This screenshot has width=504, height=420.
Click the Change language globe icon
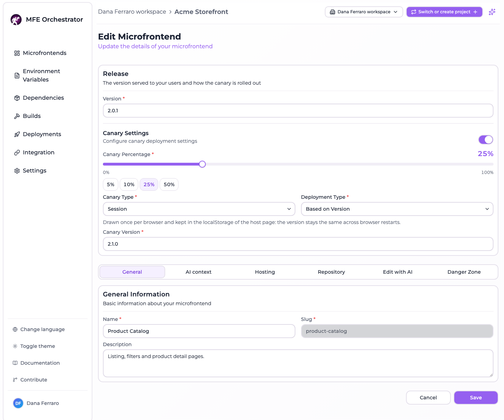15,329
